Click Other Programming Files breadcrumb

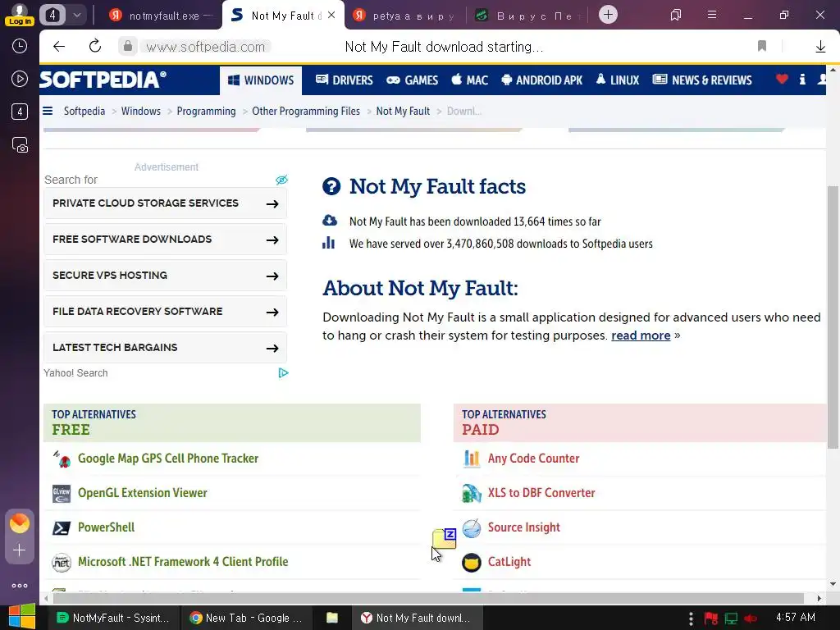[x=306, y=111]
